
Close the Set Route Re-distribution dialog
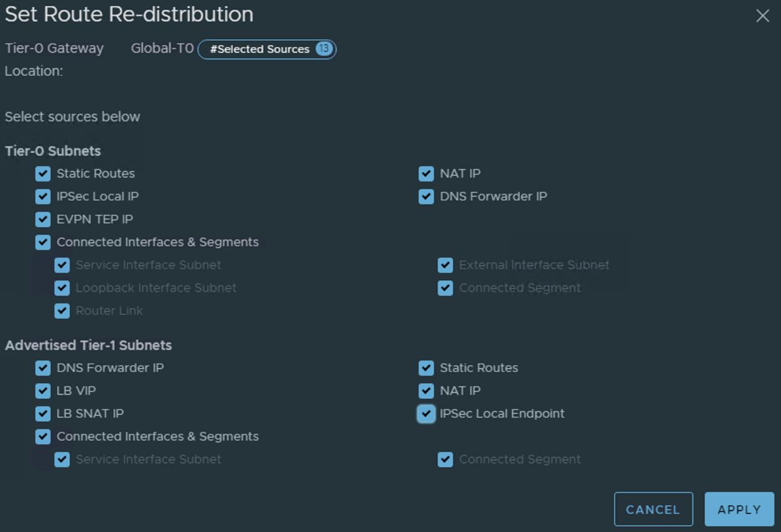pyautogui.click(x=762, y=16)
